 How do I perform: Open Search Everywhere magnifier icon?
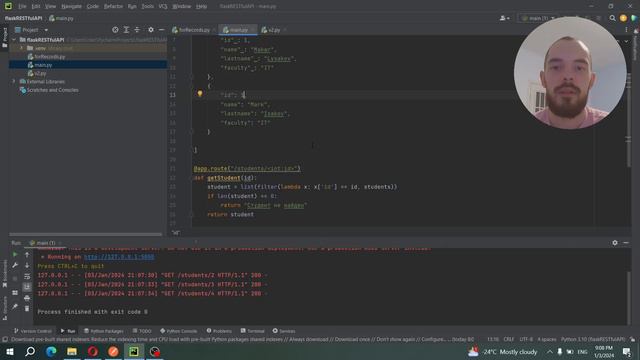tap(612, 18)
